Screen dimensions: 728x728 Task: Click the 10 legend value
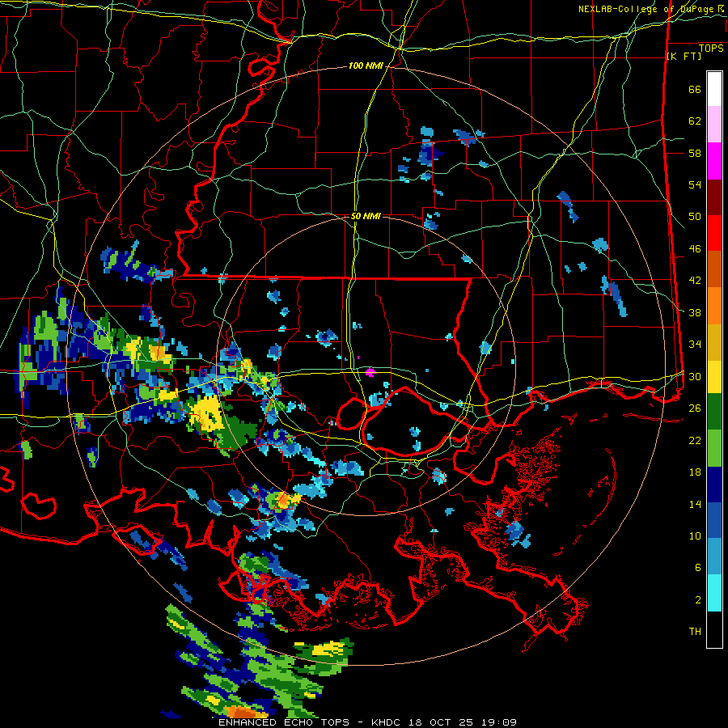click(x=695, y=535)
